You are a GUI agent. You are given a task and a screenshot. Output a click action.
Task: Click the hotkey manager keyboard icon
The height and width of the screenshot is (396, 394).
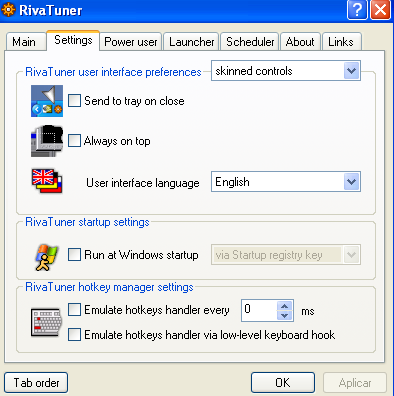(x=46, y=322)
